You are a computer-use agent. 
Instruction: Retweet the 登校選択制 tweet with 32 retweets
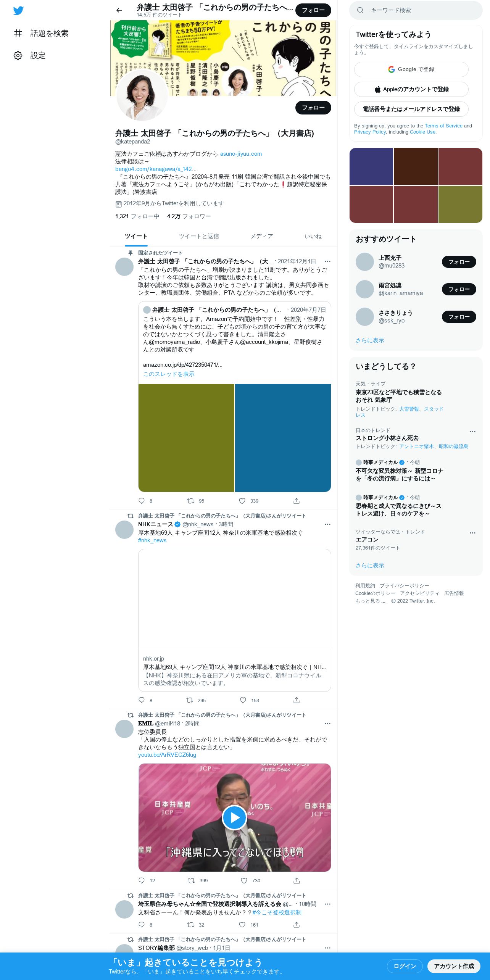(190, 925)
